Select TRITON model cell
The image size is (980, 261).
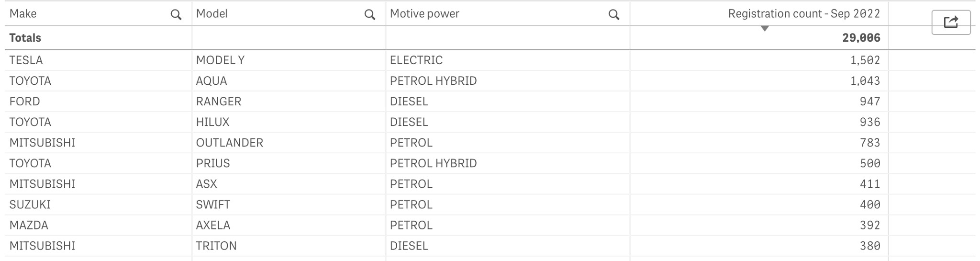pyautogui.click(x=216, y=246)
